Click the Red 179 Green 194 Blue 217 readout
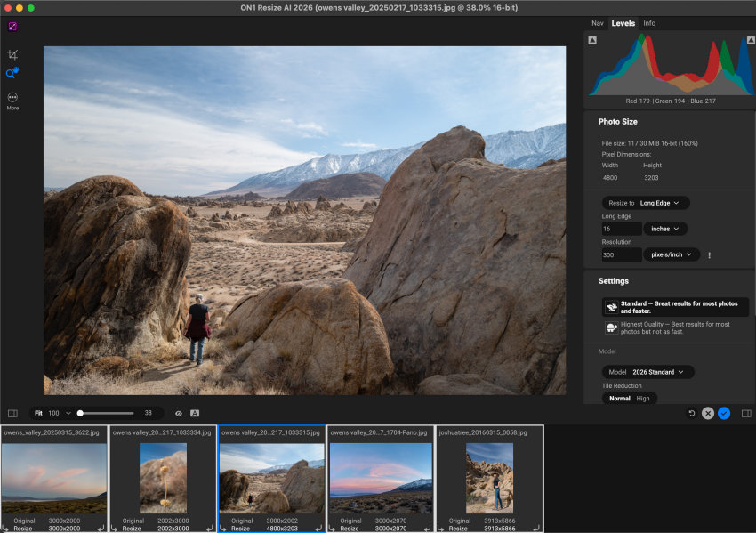 point(671,101)
